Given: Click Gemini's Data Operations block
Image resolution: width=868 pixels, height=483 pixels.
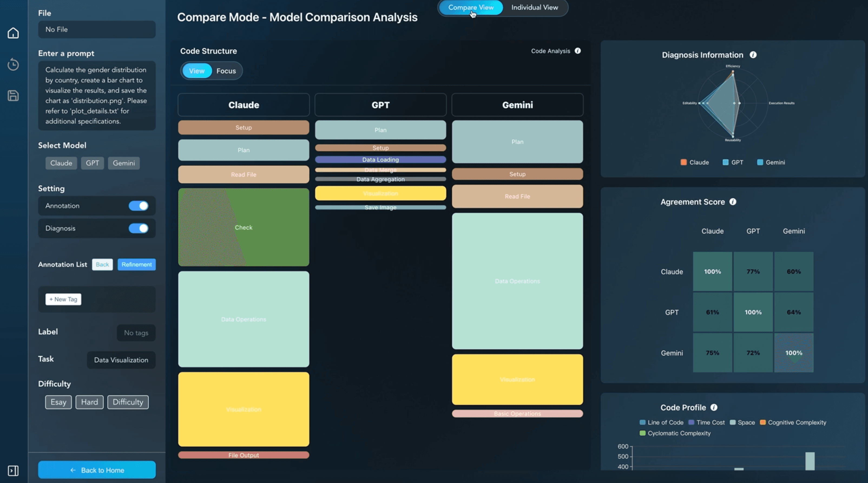Looking at the screenshot, I should pyautogui.click(x=517, y=281).
